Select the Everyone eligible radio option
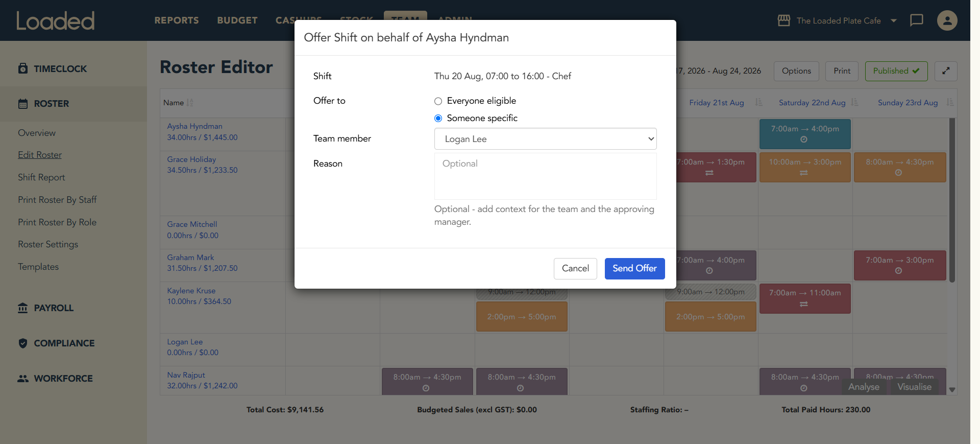Image resolution: width=980 pixels, height=444 pixels. [438, 101]
